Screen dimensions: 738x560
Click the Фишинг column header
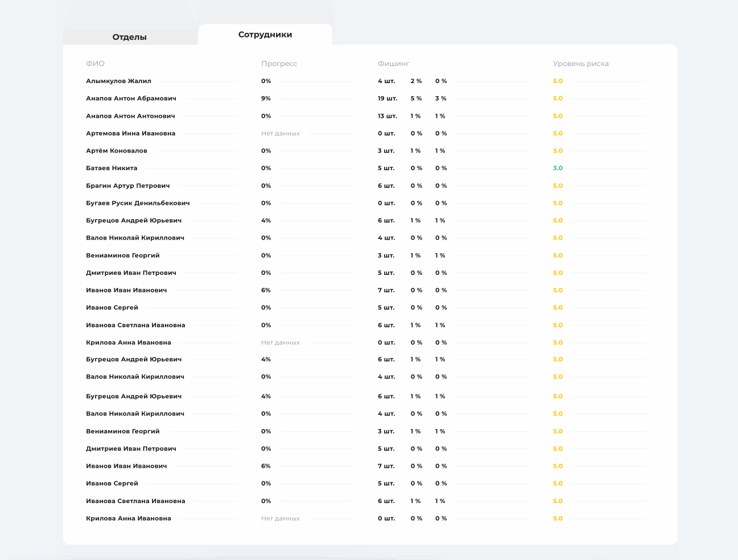click(394, 64)
